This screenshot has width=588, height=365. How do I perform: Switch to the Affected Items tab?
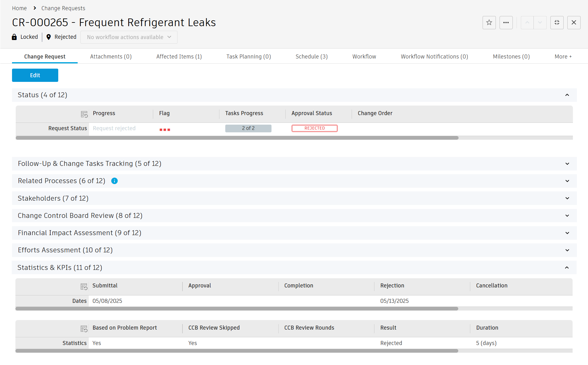click(179, 57)
